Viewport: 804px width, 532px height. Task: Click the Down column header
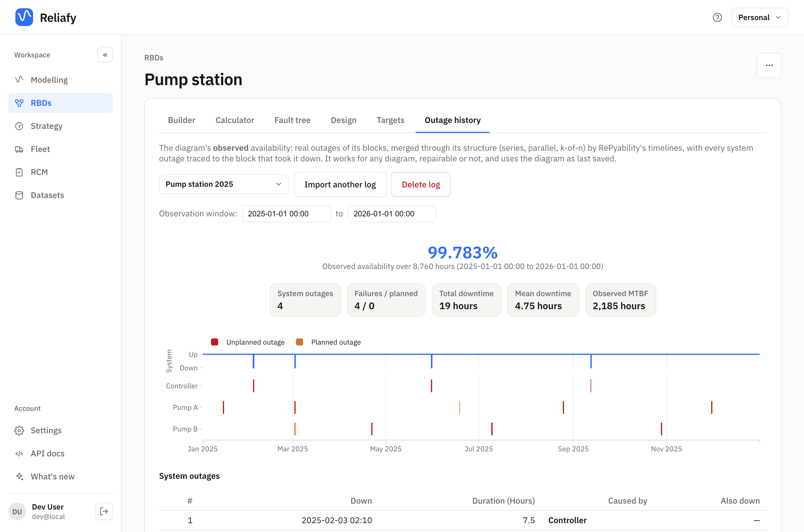361,501
